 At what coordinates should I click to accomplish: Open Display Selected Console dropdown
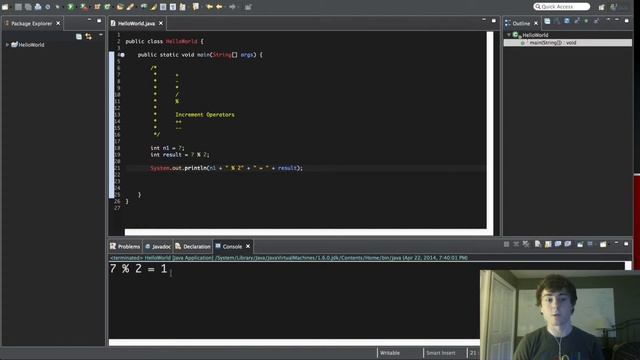click(590, 244)
